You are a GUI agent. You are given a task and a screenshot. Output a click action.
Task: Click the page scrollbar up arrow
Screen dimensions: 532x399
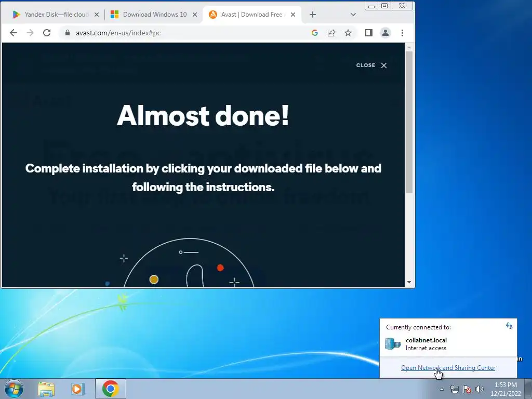click(409, 47)
